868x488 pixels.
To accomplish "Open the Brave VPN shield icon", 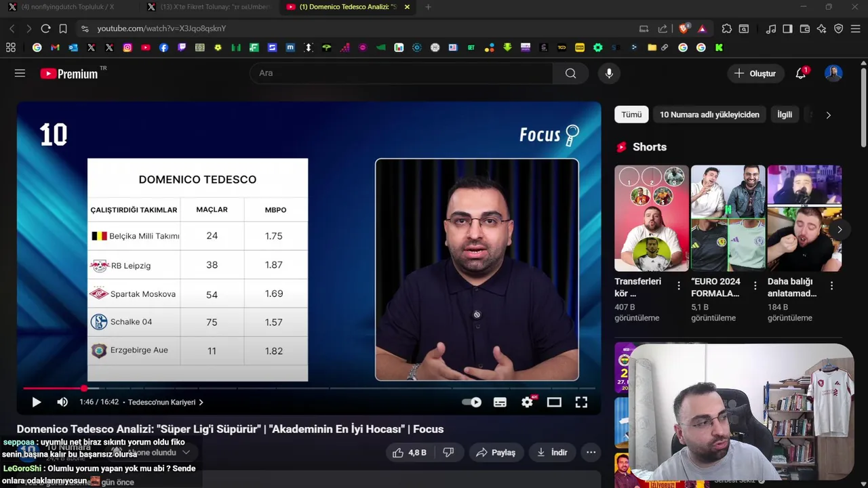I will click(839, 28).
